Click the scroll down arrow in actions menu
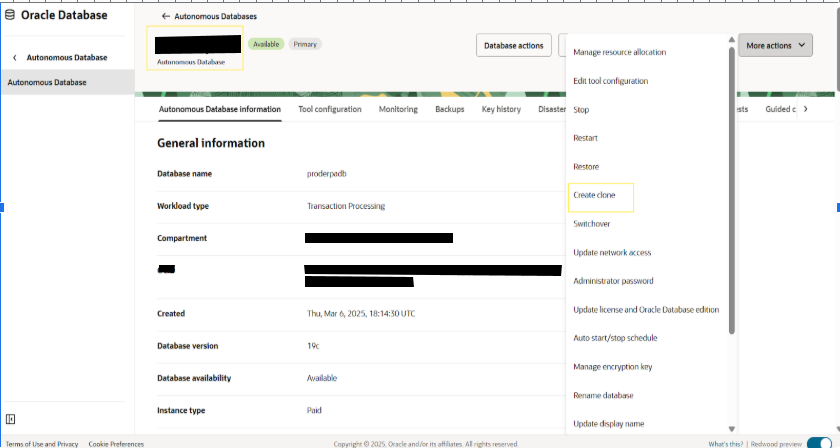The width and height of the screenshot is (840, 448). point(732,429)
